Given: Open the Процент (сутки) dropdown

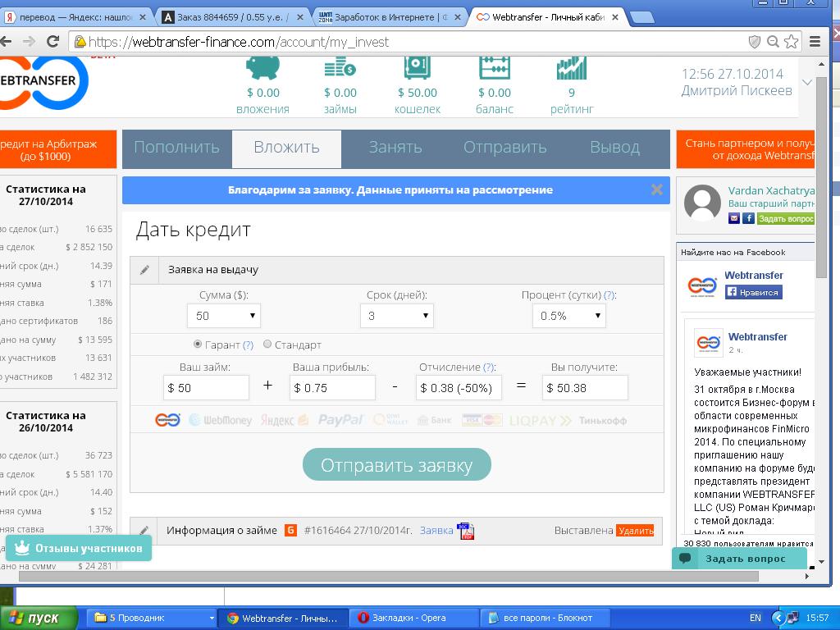Looking at the screenshot, I should point(569,316).
